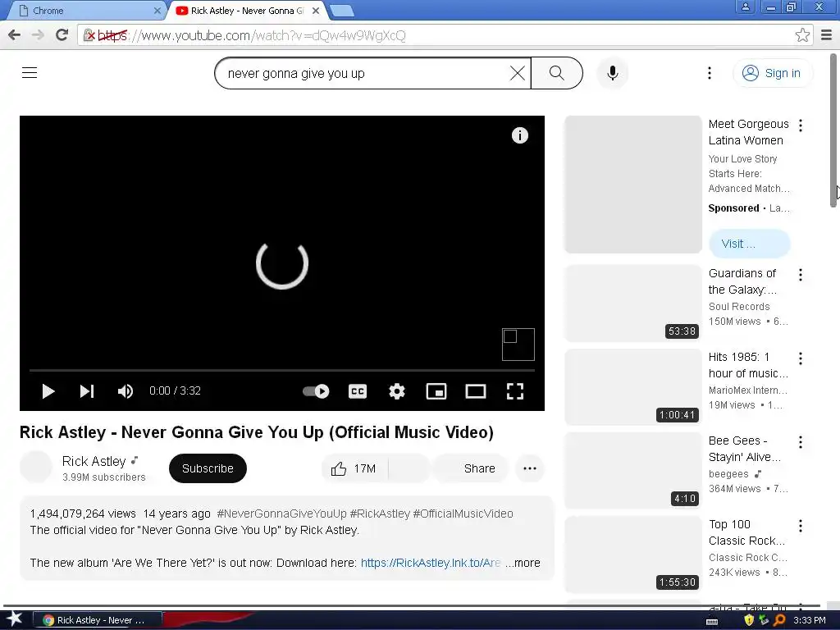Go back in browser history
The height and width of the screenshot is (630, 840).
pos(15,35)
